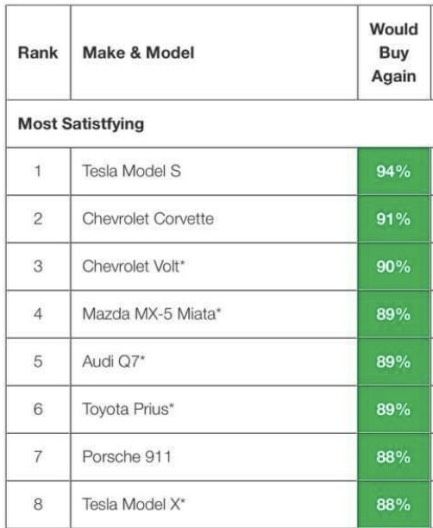
Task: Click the Rank column header
Action: 38,53
